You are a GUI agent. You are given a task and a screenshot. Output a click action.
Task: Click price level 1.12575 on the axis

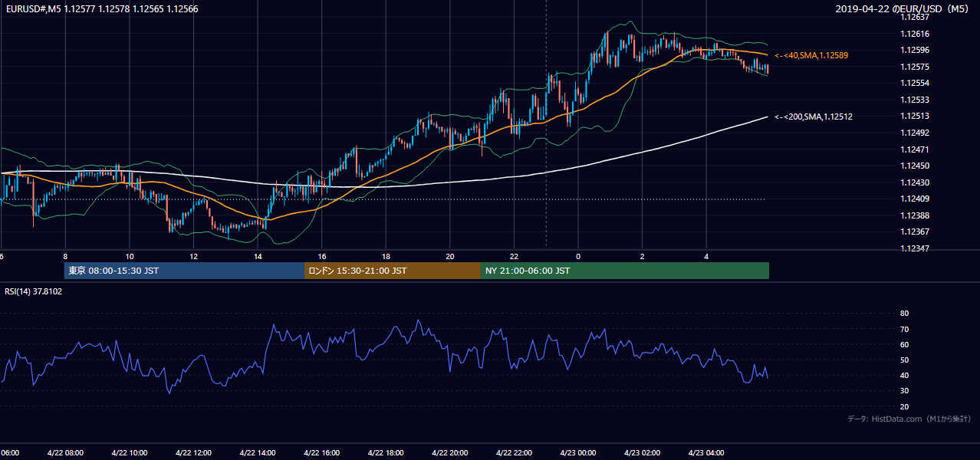pyautogui.click(x=914, y=67)
